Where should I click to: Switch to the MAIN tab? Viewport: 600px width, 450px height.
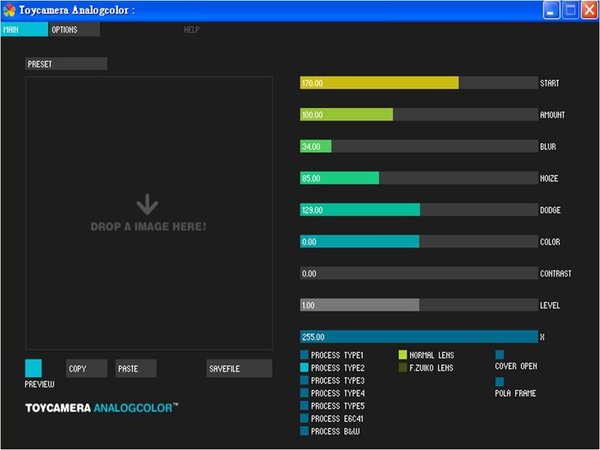click(24, 29)
